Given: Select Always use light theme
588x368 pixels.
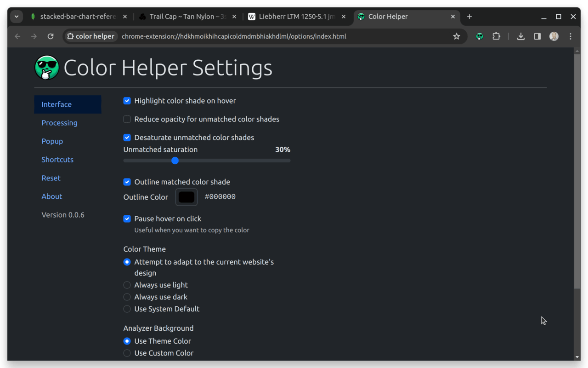Looking at the screenshot, I should [127, 285].
